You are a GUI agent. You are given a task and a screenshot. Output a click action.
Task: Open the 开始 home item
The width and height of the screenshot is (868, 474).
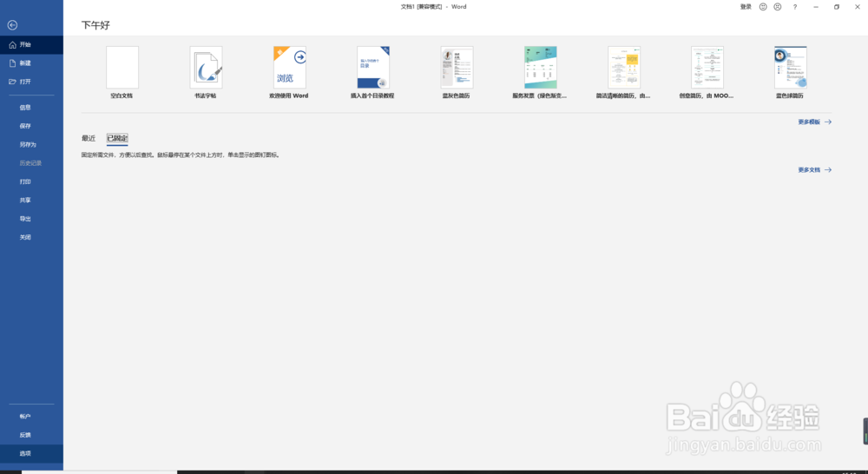(31, 45)
